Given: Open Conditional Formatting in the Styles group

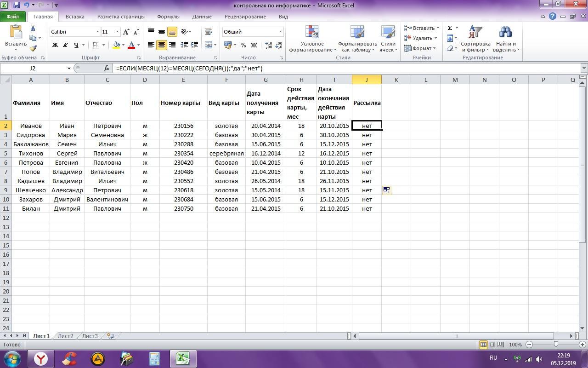Looking at the screenshot, I should click(x=312, y=39).
